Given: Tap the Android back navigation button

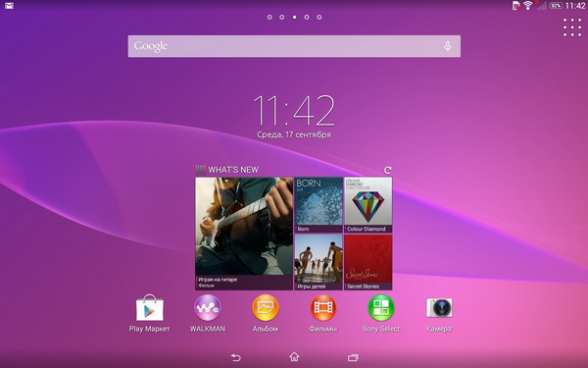Looking at the screenshot, I should click(235, 357).
